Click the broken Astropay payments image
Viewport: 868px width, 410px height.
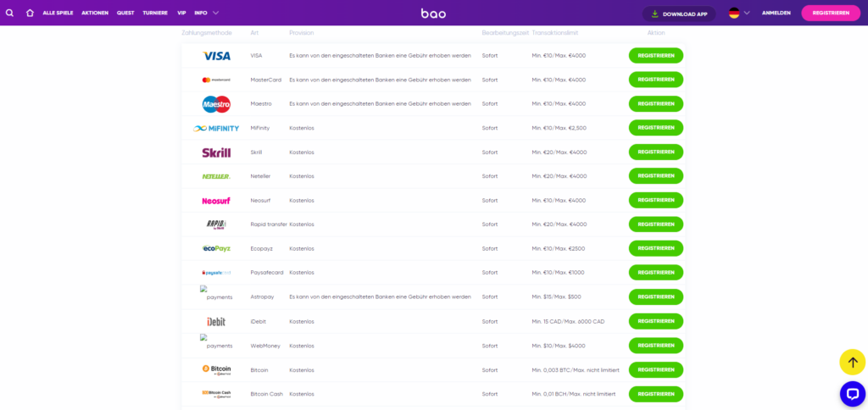click(x=216, y=293)
